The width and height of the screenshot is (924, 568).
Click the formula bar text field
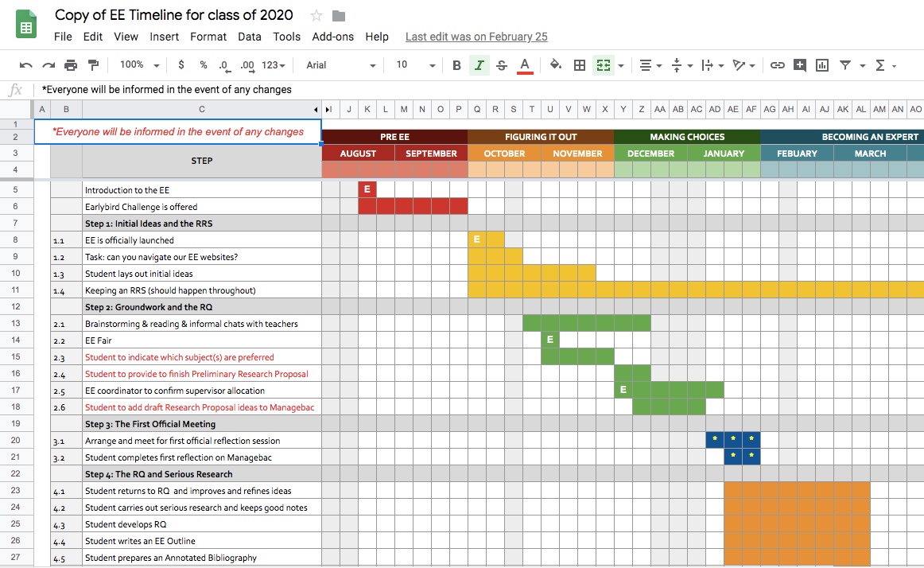(x=477, y=90)
